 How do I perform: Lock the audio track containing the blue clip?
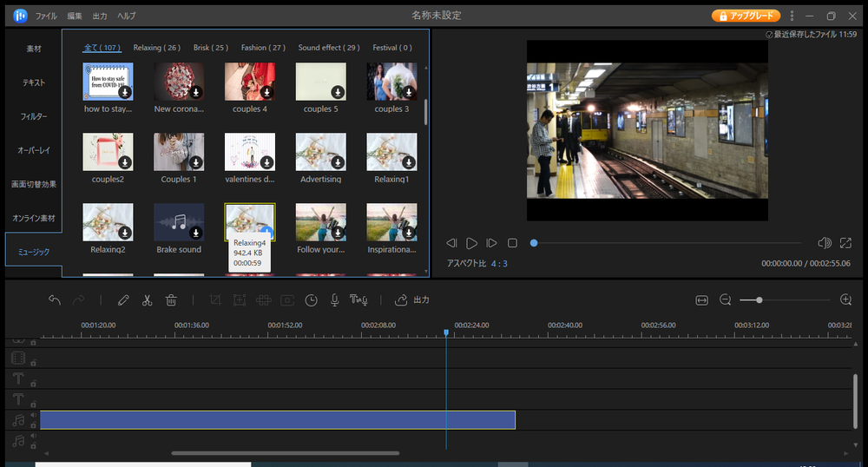33,425
